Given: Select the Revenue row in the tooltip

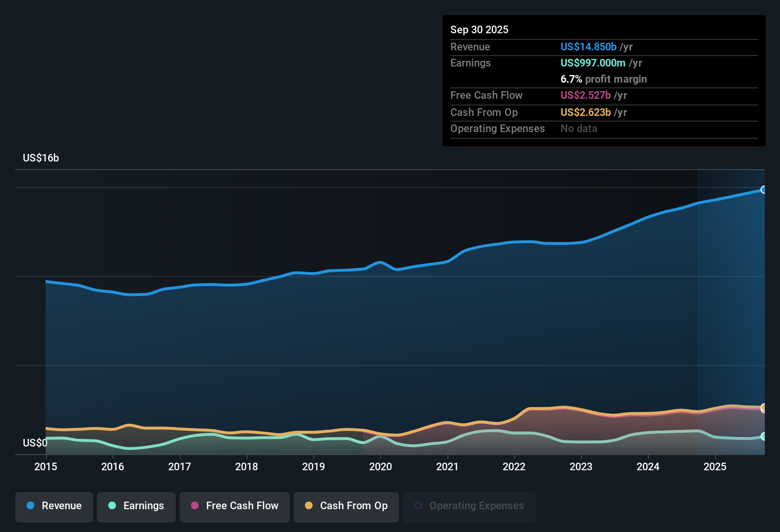Looking at the screenshot, I should (603, 47).
